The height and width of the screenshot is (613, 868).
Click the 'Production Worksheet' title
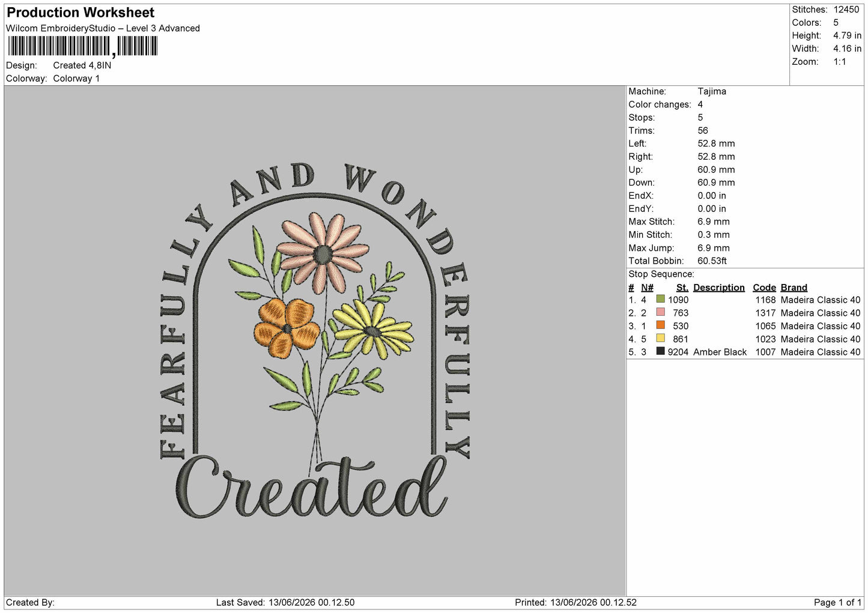point(80,13)
